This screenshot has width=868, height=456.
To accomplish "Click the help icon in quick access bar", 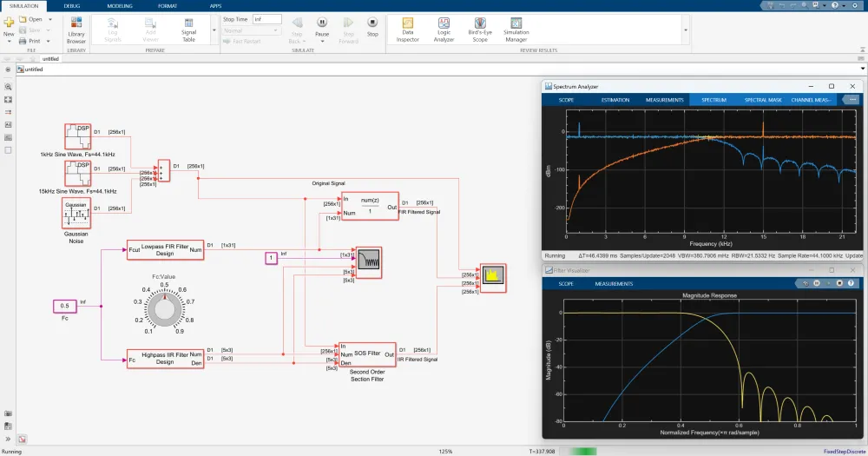I will point(835,5).
